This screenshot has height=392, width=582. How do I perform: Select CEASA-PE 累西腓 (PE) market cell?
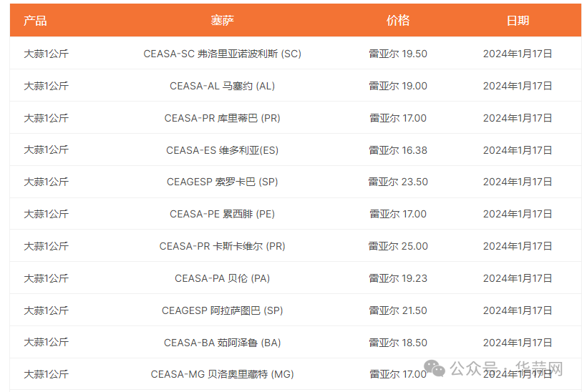tap(223, 214)
